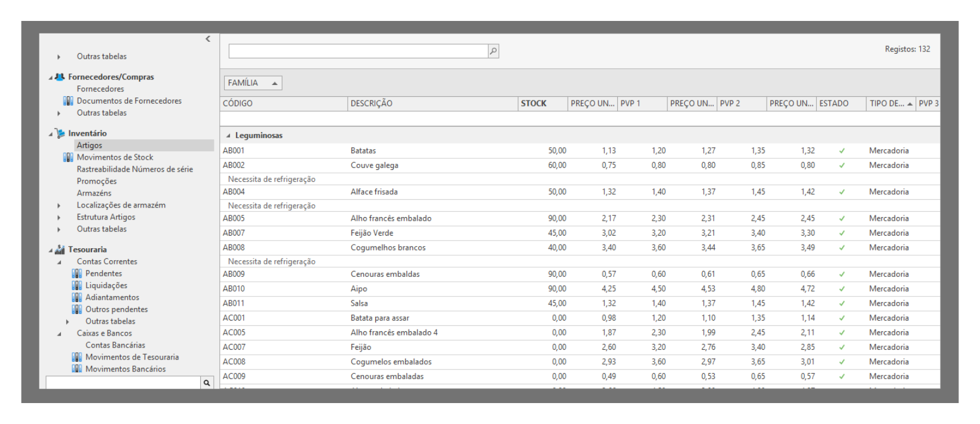Click the Estado checkmark for Feijão row AC007
Image resolution: width=980 pixels, height=424 pixels.
coord(841,347)
